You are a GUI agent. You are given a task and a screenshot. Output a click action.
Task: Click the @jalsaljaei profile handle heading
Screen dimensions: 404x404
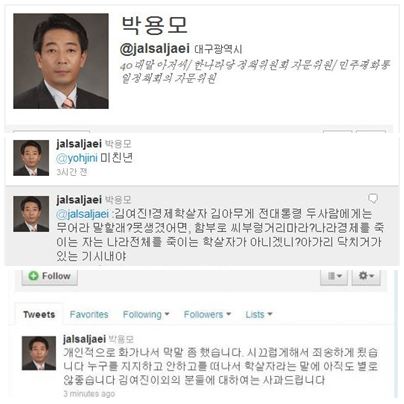(155, 49)
